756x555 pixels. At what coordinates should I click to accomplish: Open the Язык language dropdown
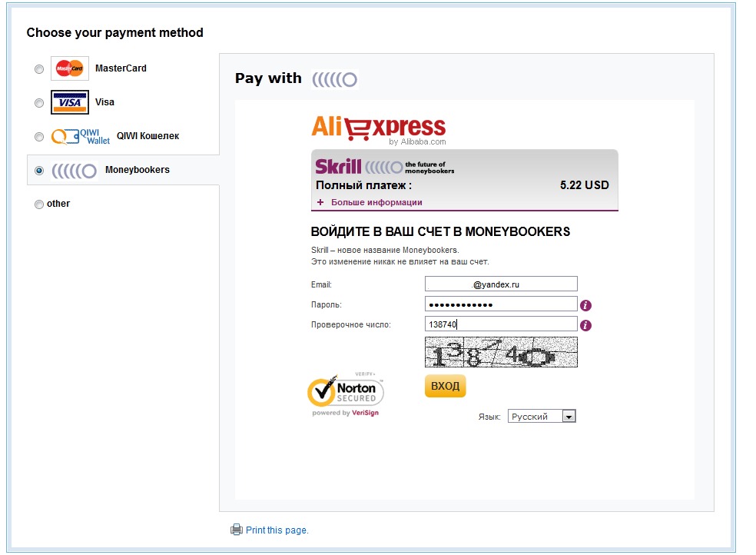click(x=542, y=417)
